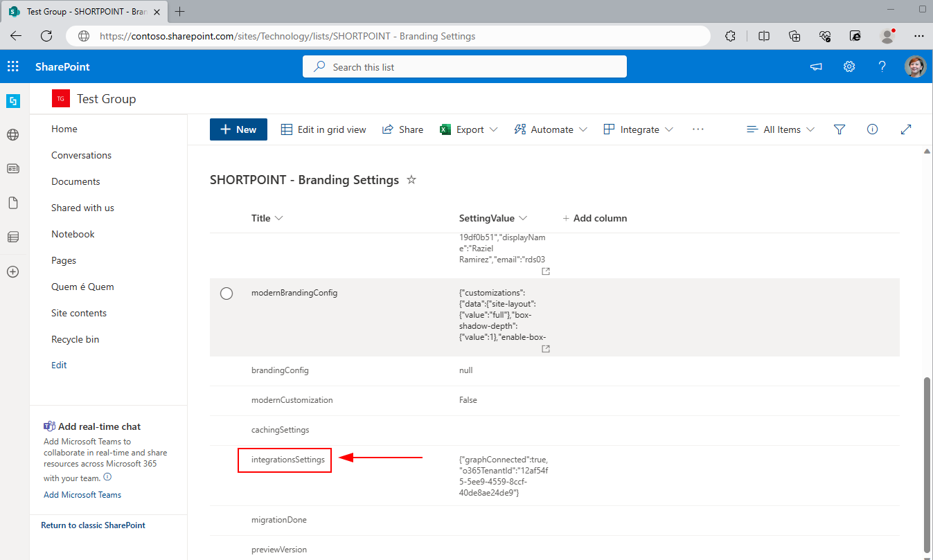
Task: Open the Help question mark icon
Action: point(882,66)
